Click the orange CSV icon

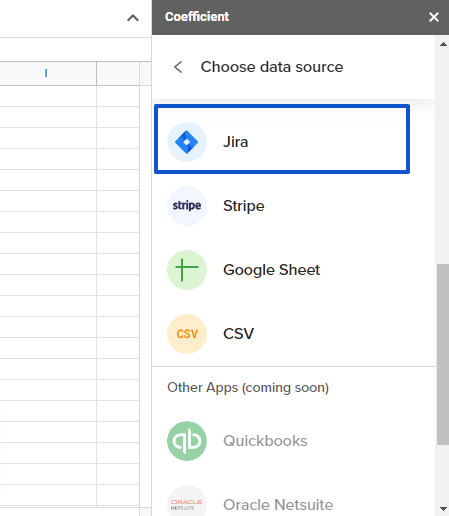(187, 334)
